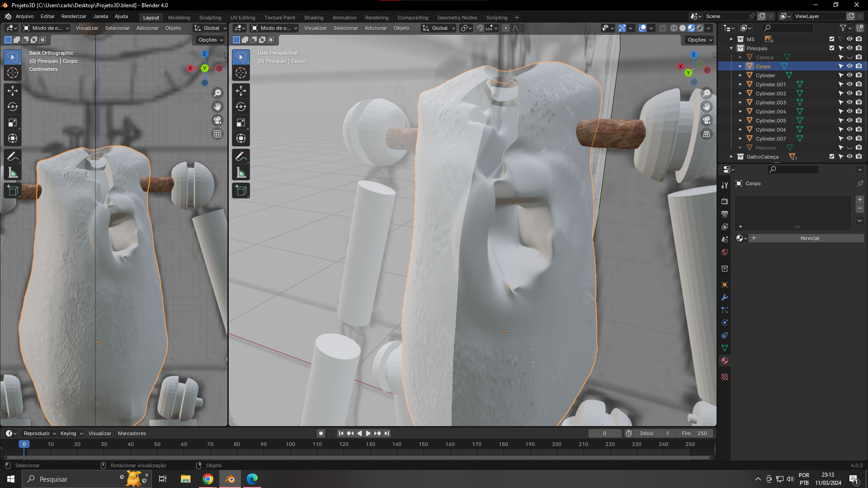Open the Renderizar menu
This screenshot has height=488, width=868.
74,16
